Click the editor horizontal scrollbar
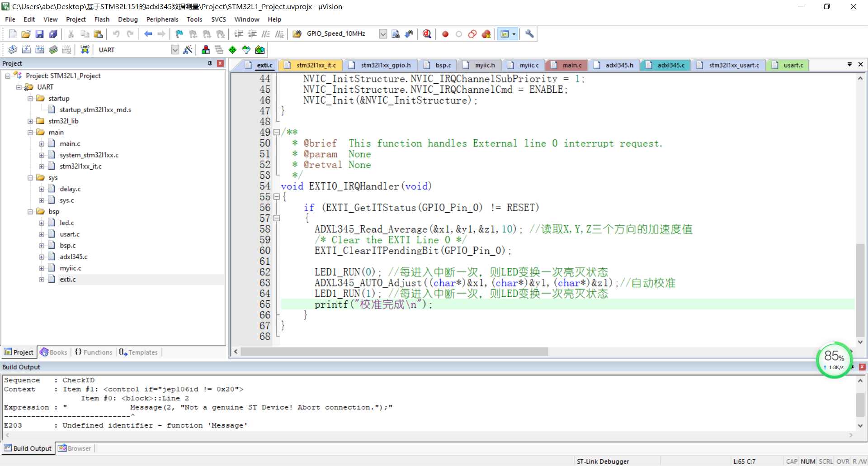Image resolution: width=868 pixels, height=466 pixels. pos(394,352)
